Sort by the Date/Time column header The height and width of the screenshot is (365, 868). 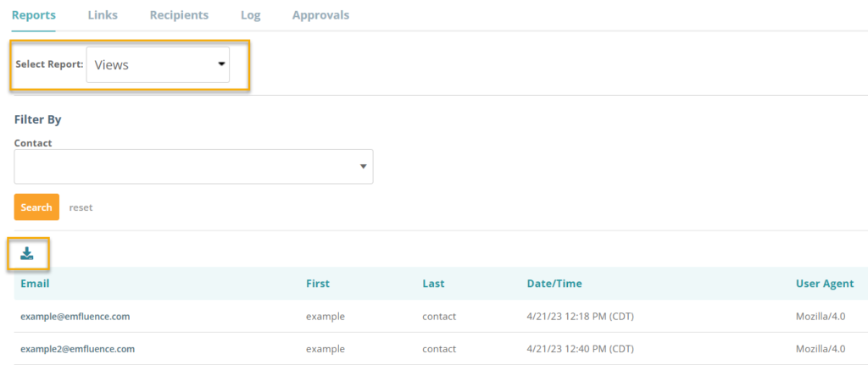coord(554,284)
